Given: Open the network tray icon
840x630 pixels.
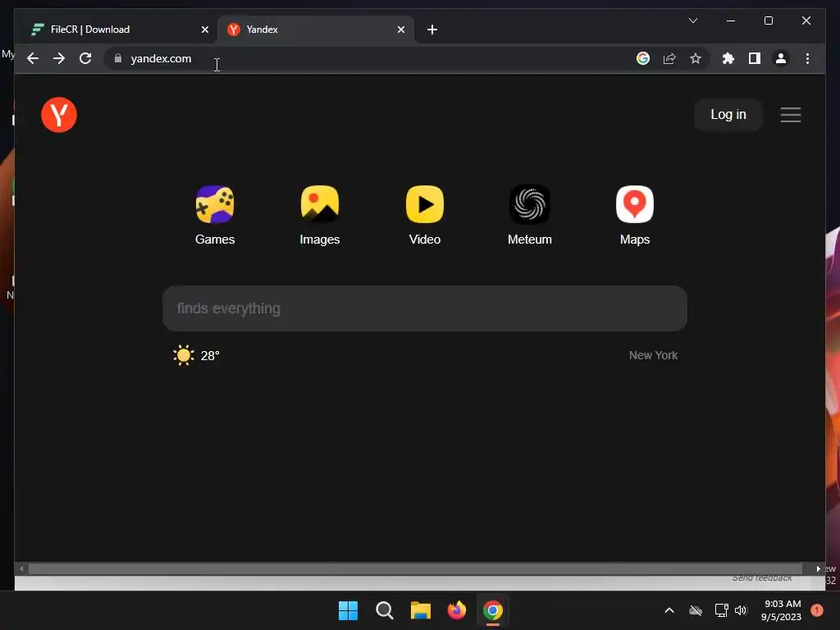Looking at the screenshot, I should tap(721, 610).
